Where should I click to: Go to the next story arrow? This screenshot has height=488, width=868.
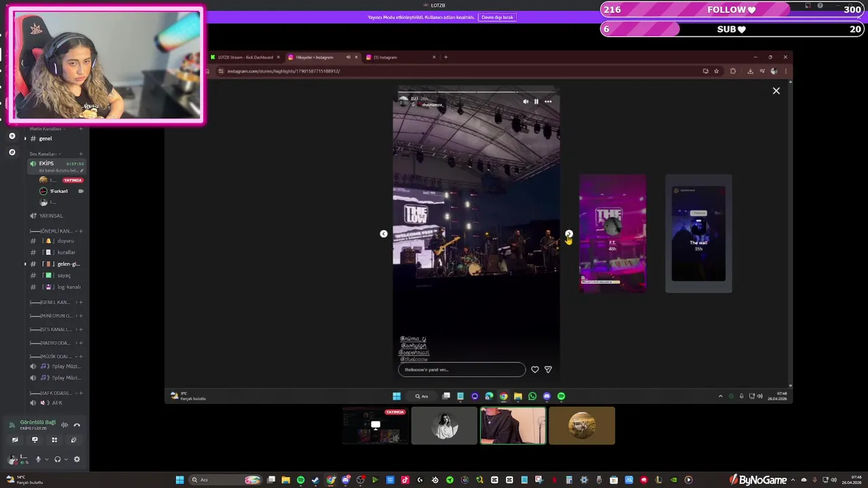(x=569, y=234)
